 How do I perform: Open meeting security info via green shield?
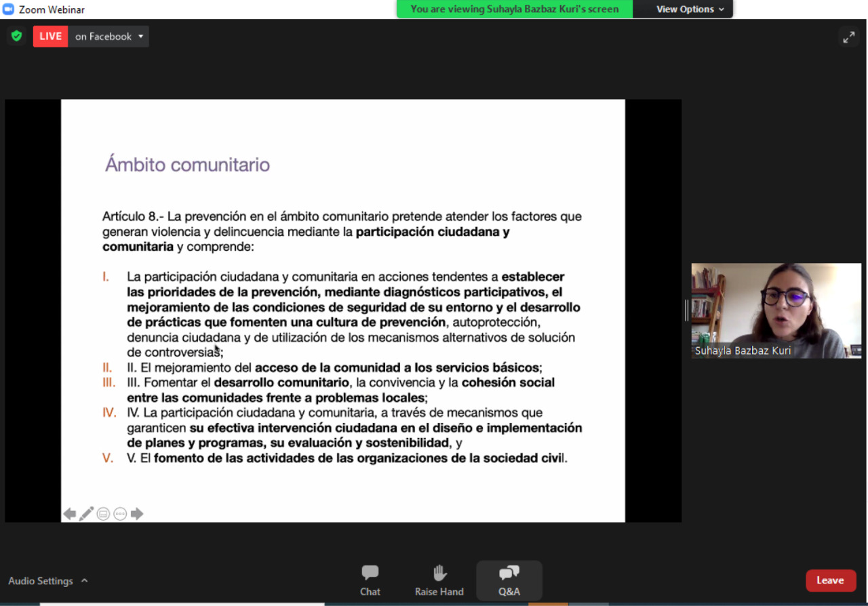16,36
